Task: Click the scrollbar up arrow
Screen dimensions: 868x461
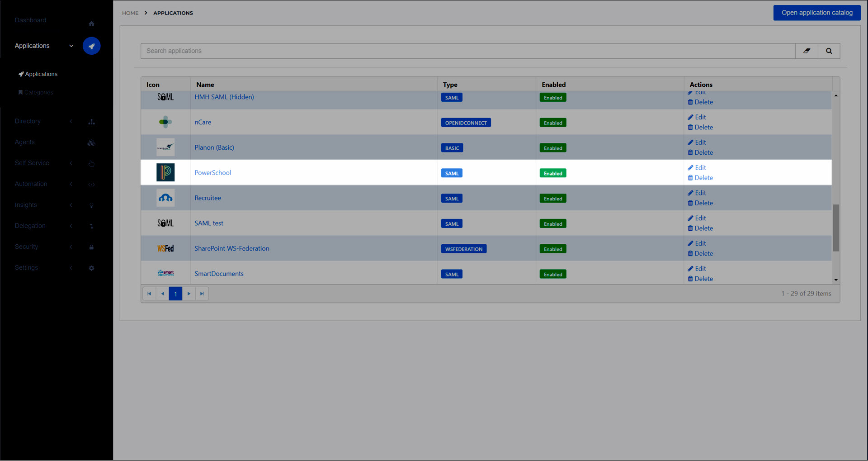Action: coord(836,95)
